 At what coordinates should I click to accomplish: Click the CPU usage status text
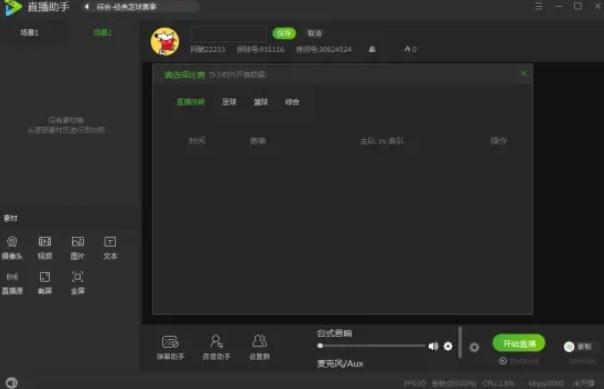498,383
